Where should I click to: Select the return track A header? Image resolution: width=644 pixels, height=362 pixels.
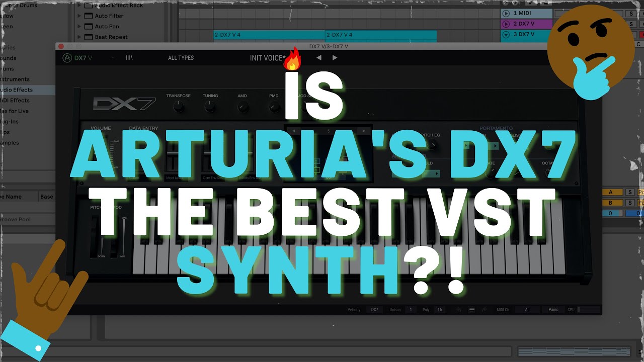point(611,192)
